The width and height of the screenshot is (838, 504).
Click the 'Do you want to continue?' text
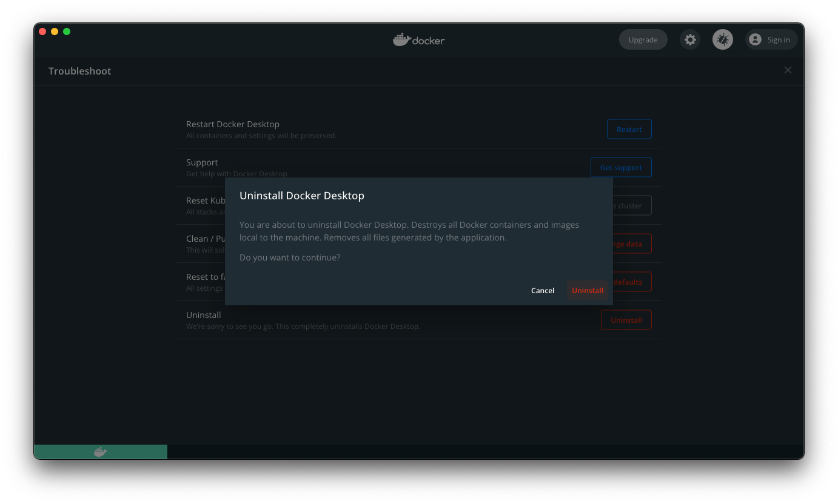pyautogui.click(x=290, y=257)
